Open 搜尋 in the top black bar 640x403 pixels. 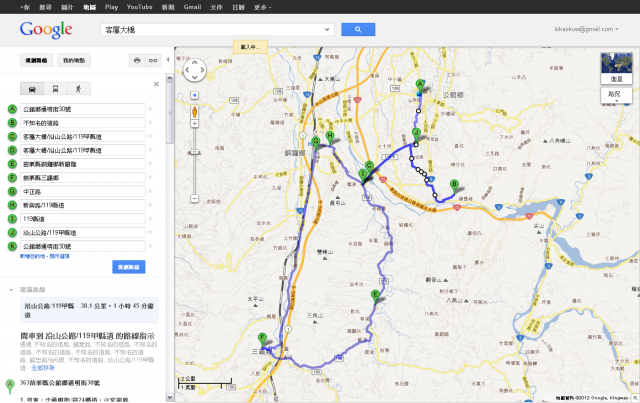click(45, 7)
